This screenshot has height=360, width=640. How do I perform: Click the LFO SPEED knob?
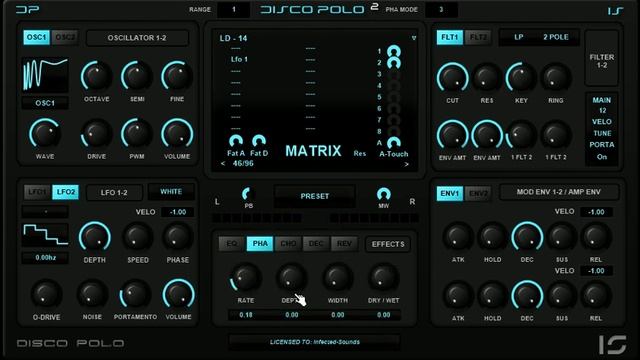tap(138, 237)
